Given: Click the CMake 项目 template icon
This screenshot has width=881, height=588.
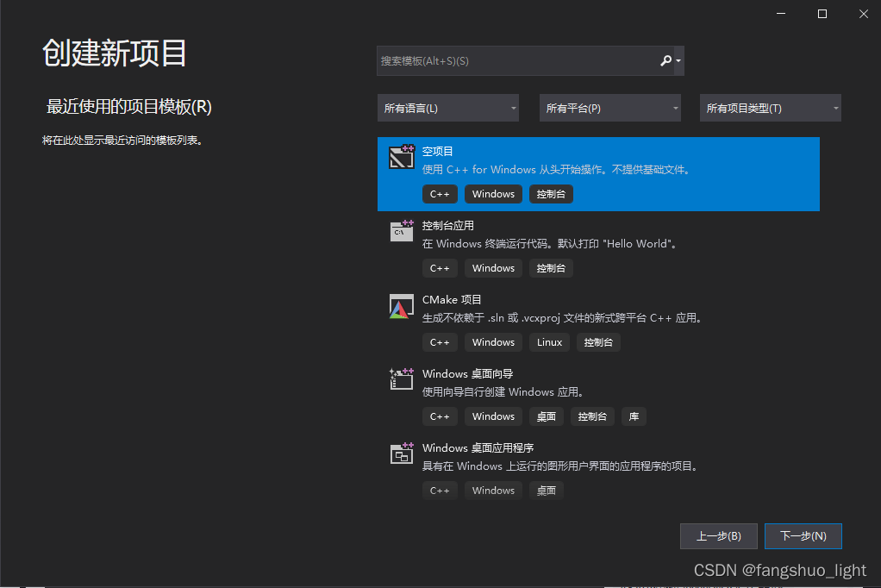Looking at the screenshot, I should point(401,306).
